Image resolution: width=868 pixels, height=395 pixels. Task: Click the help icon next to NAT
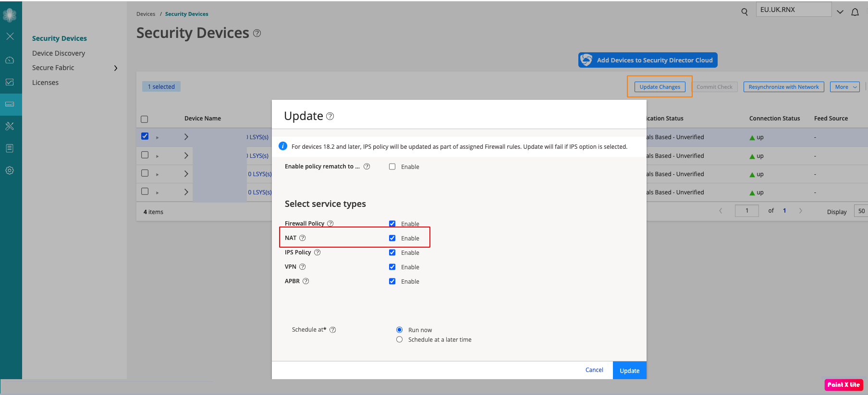click(x=303, y=238)
